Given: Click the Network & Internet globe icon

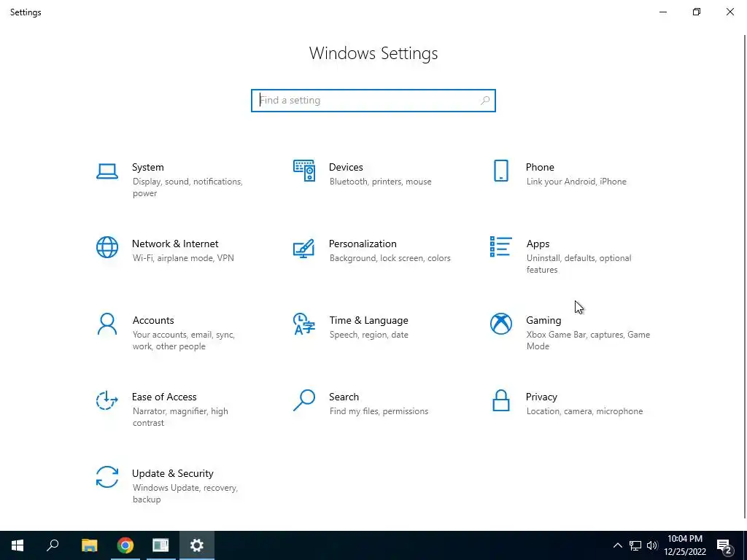Looking at the screenshot, I should 107,247.
